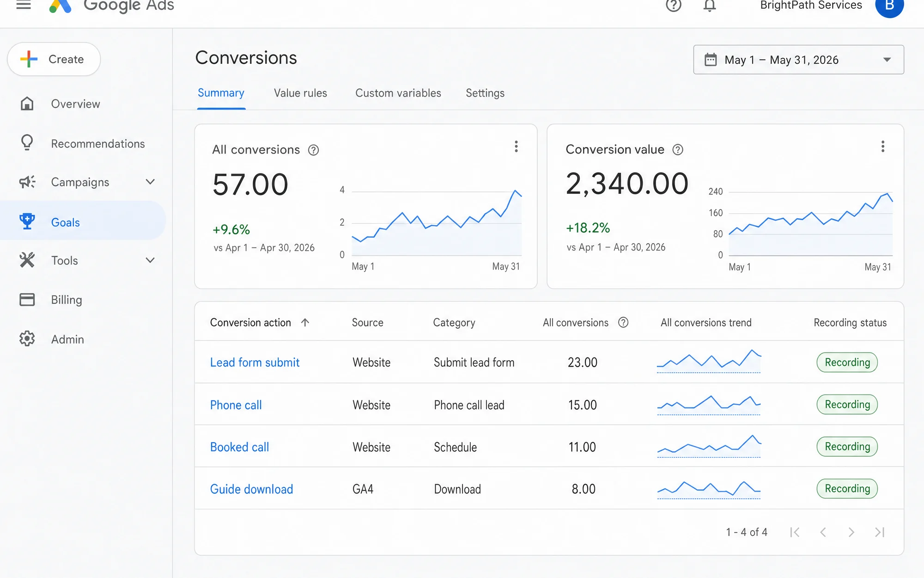Screen dimensions: 924x578
Task: Click the Billing card icon
Action: [27, 300]
